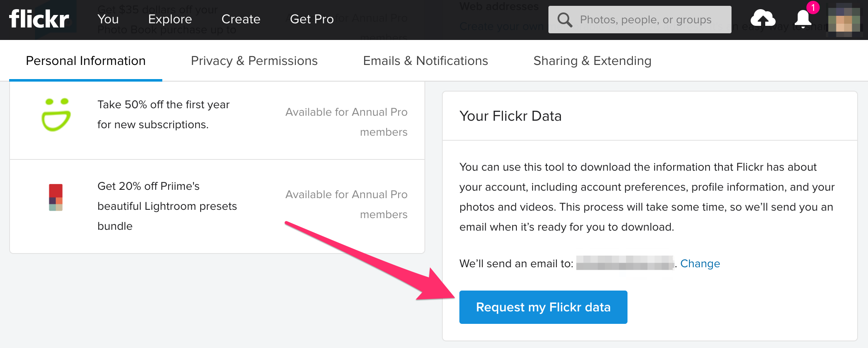Click the green smiley SmugMug icon
868x348 pixels.
[x=56, y=115]
